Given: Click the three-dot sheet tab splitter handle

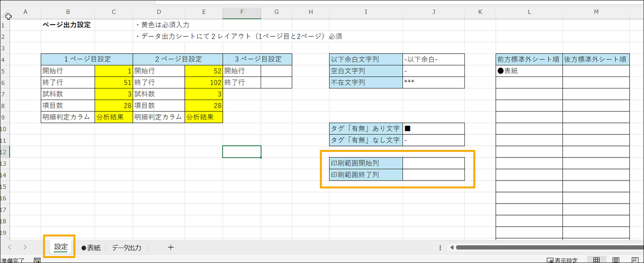Looking at the screenshot, I should tap(440, 247).
